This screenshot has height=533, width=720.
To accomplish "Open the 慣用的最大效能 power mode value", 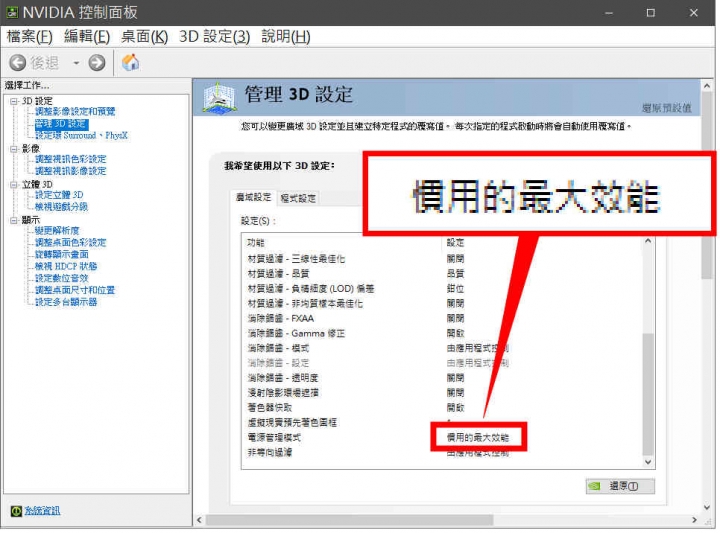I will (478, 438).
